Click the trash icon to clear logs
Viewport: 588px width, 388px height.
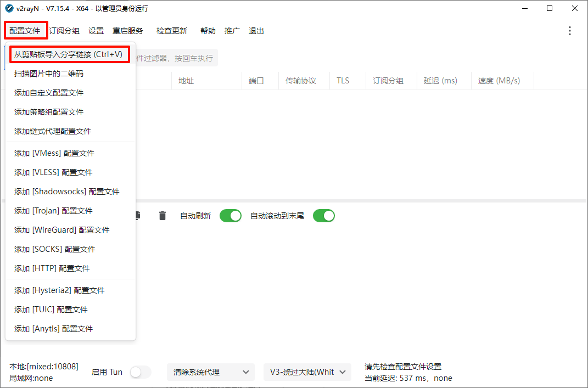(162, 216)
